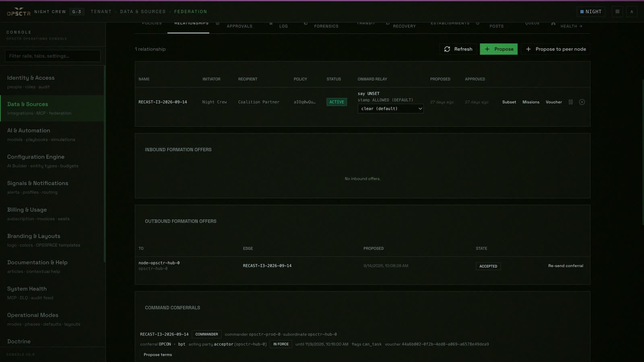This screenshot has height=362, width=644.
Task: Focus the Filter rails, tabs, settings field
Action: click(x=53, y=56)
